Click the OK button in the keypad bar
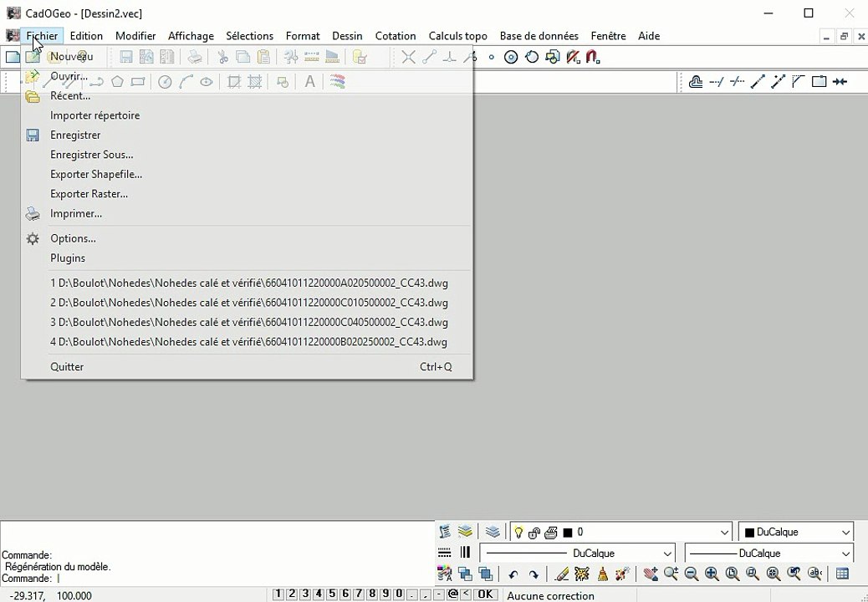The width and height of the screenshot is (868, 602). click(485, 594)
